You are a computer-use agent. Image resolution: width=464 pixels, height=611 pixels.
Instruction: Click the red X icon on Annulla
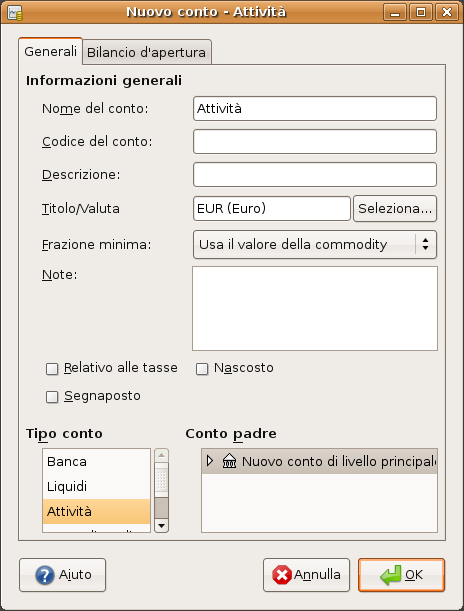tap(282, 575)
